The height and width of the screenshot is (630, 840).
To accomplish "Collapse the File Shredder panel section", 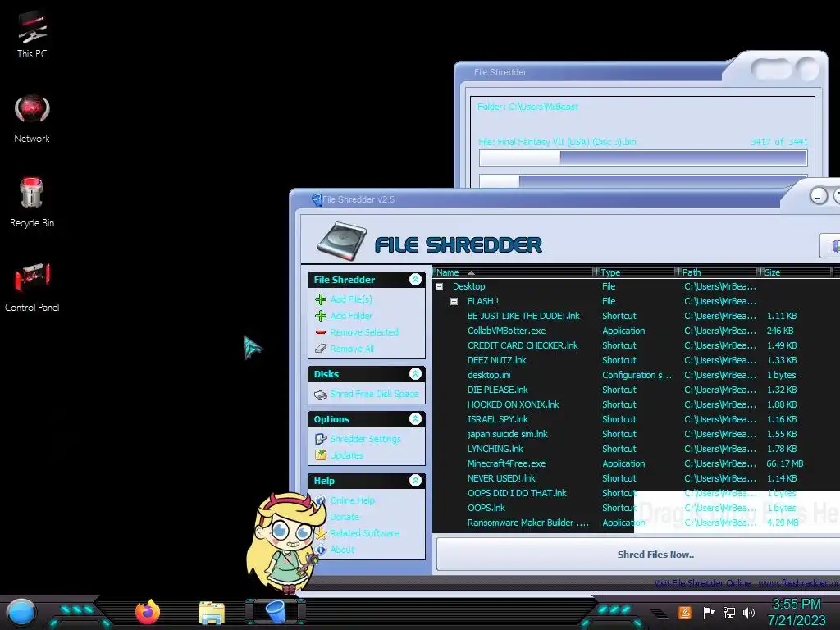I will click(x=415, y=279).
